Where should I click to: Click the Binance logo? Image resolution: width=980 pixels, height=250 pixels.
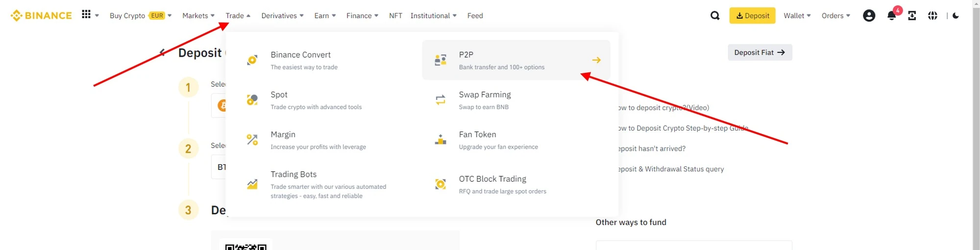pos(41,16)
